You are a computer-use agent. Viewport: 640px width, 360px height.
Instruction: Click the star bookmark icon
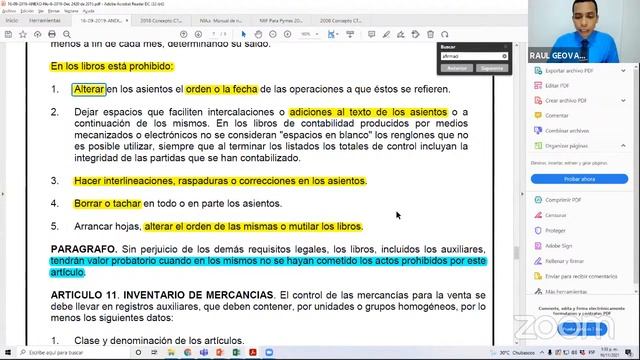23,35
